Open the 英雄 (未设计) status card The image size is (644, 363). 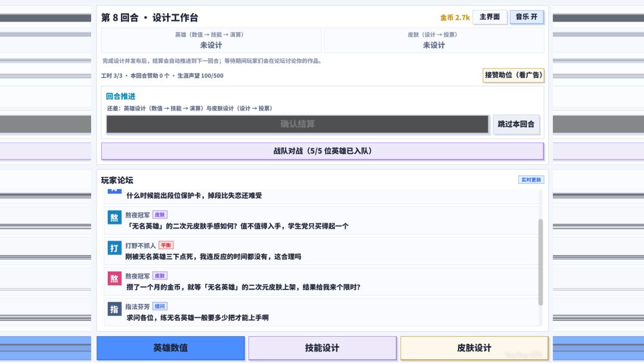point(211,40)
